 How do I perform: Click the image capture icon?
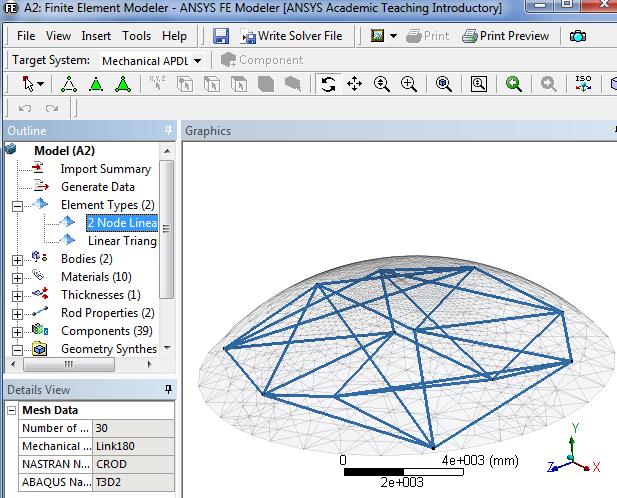[377, 36]
